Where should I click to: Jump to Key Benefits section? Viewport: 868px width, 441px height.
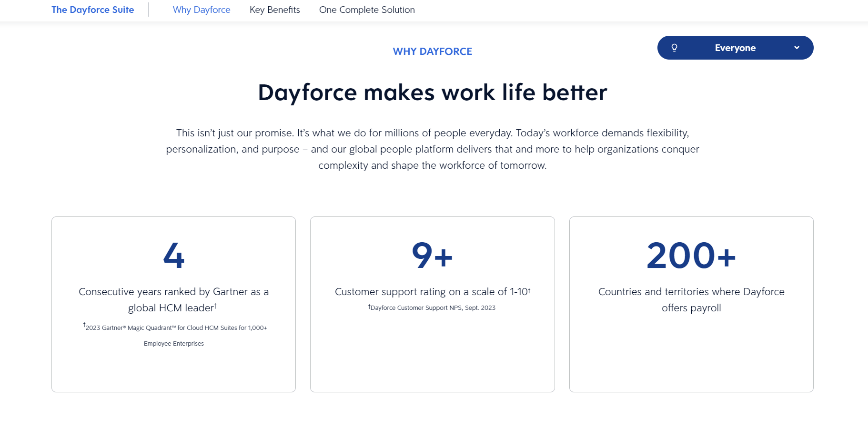275,10
